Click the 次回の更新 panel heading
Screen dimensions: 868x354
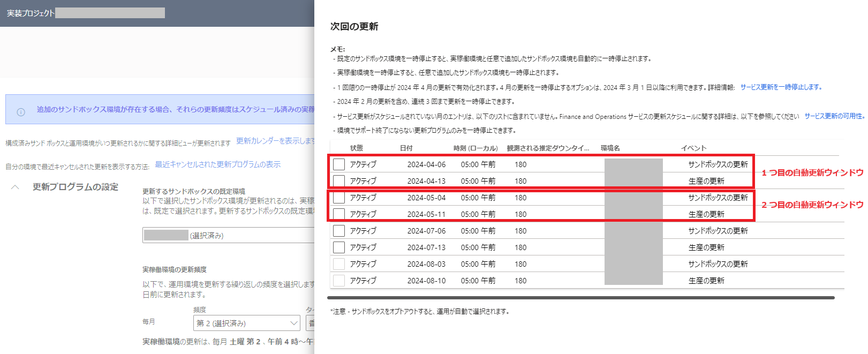click(x=354, y=26)
